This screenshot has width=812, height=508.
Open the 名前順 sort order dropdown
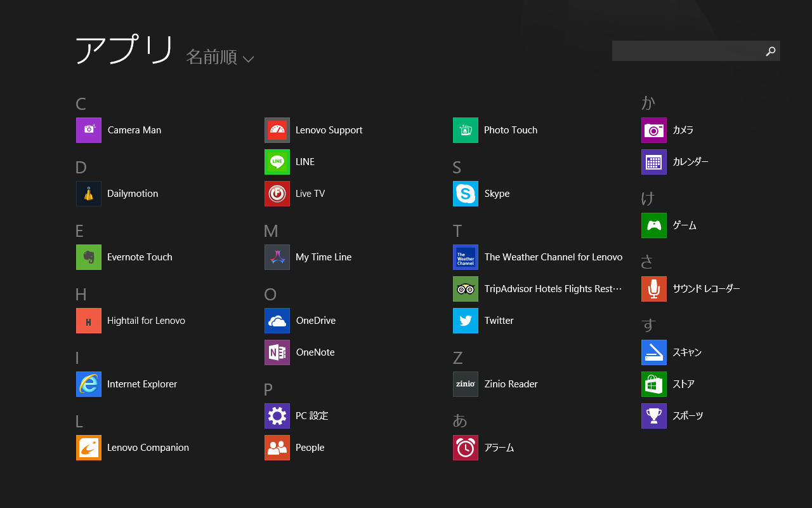[219, 57]
